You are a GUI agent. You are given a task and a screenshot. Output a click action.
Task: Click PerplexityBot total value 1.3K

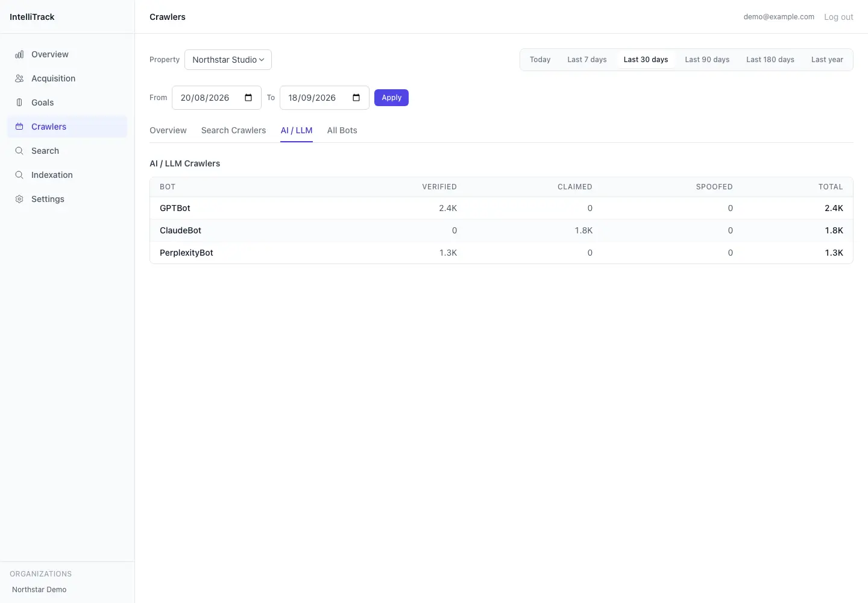[x=834, y=253]
